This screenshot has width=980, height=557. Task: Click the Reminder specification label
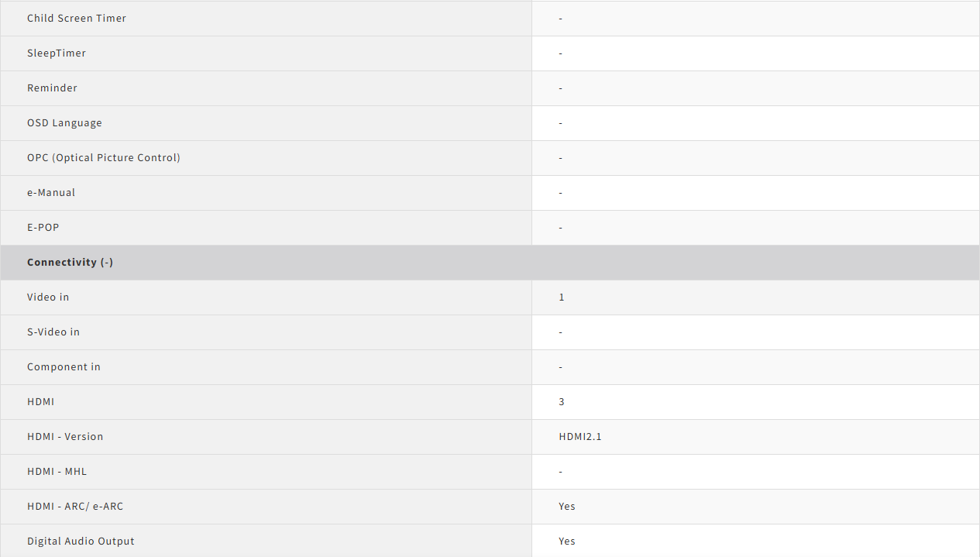(52, 88)
